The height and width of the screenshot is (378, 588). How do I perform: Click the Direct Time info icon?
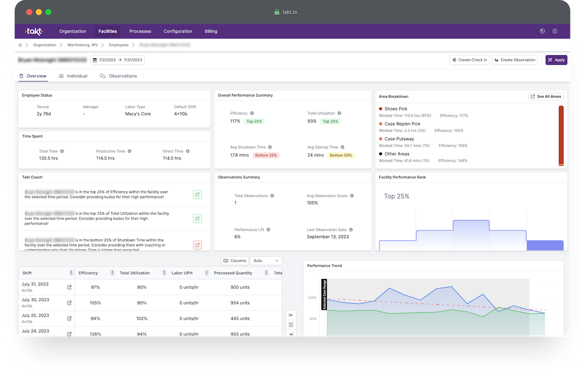pos(188,151)
